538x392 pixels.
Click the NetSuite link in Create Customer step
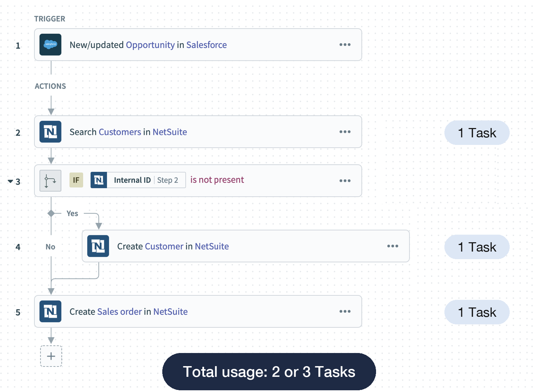pos(212,246)
